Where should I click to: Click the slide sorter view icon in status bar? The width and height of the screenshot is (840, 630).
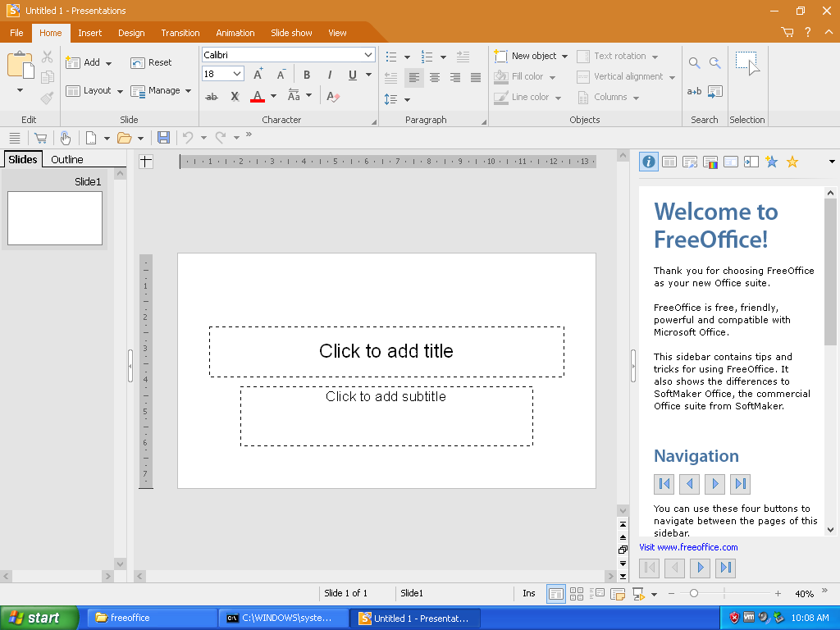[577, 594]
